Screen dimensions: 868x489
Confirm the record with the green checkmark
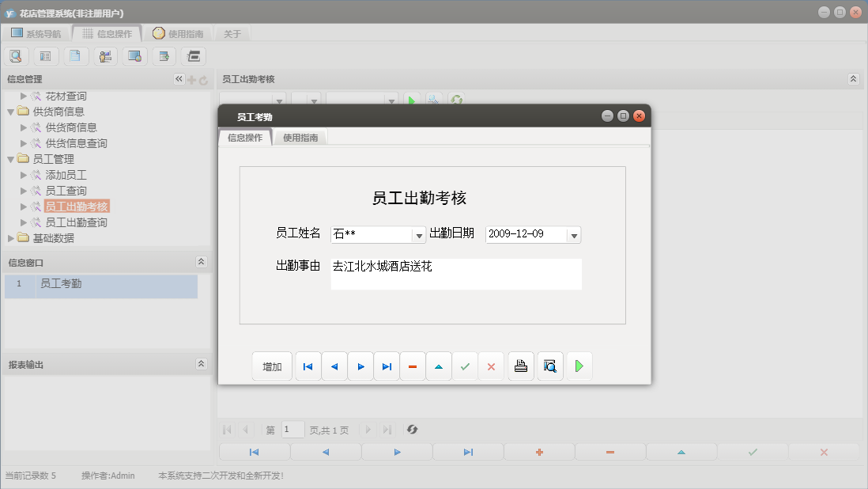[465, 366]
